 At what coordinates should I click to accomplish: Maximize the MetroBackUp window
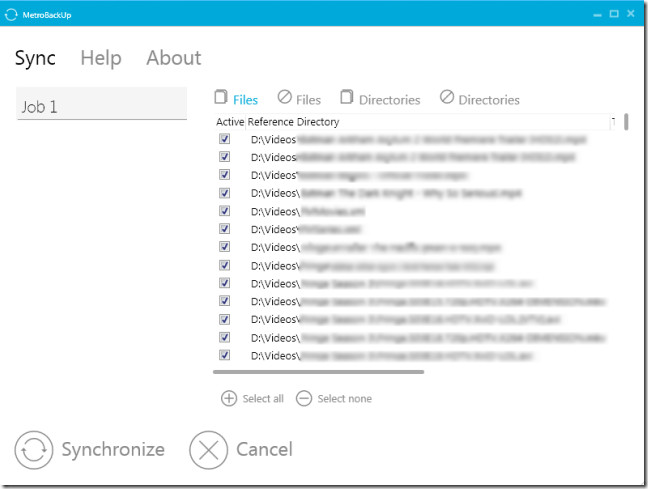click(614, 14)
